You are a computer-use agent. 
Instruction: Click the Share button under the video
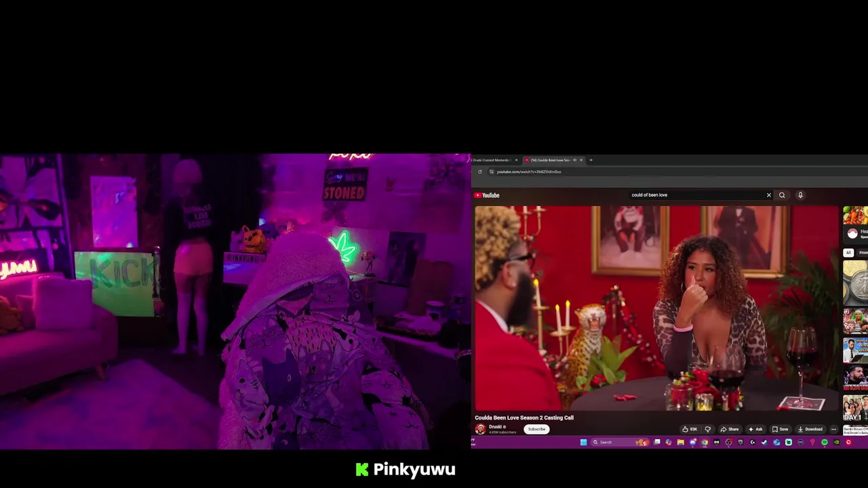tap(730, 429)
